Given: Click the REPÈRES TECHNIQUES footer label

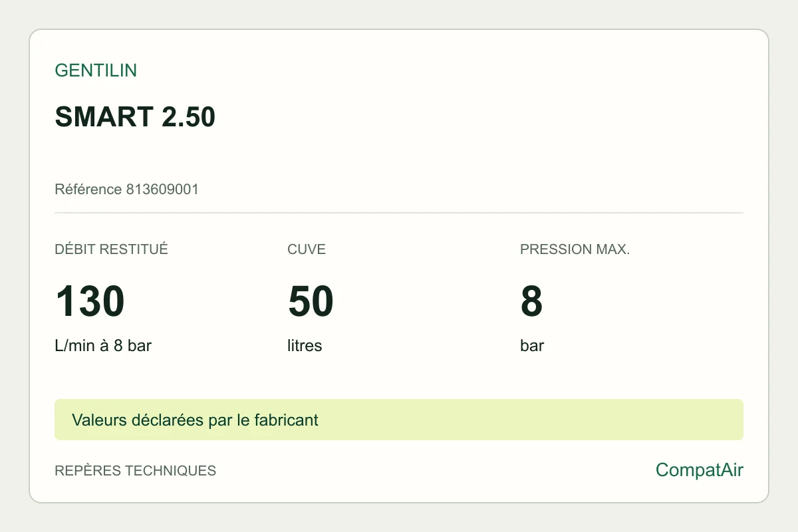Looking at the screenshot, I should pyautogui.click(x=135, y=471).
